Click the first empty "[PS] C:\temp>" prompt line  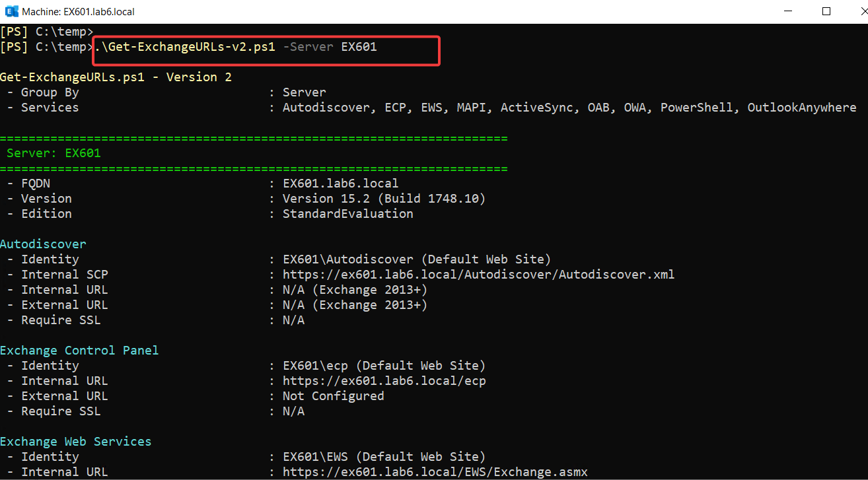[x=46, y=32]
